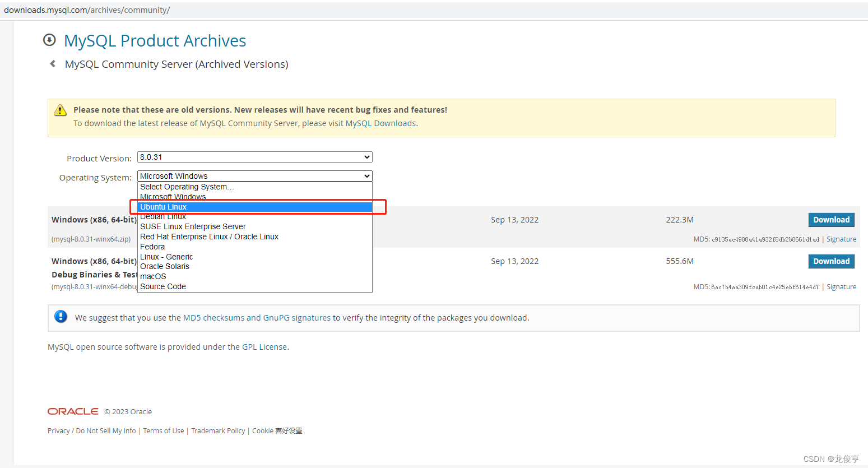Open the Cookie 喜好设置 link
This screenshot has width=868, height=468.
pyautogui.click(x=277, y=431)
